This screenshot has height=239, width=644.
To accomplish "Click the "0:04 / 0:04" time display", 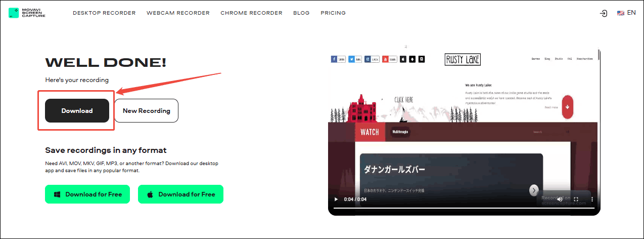I will pyautogui.click(x=355, y=200).
